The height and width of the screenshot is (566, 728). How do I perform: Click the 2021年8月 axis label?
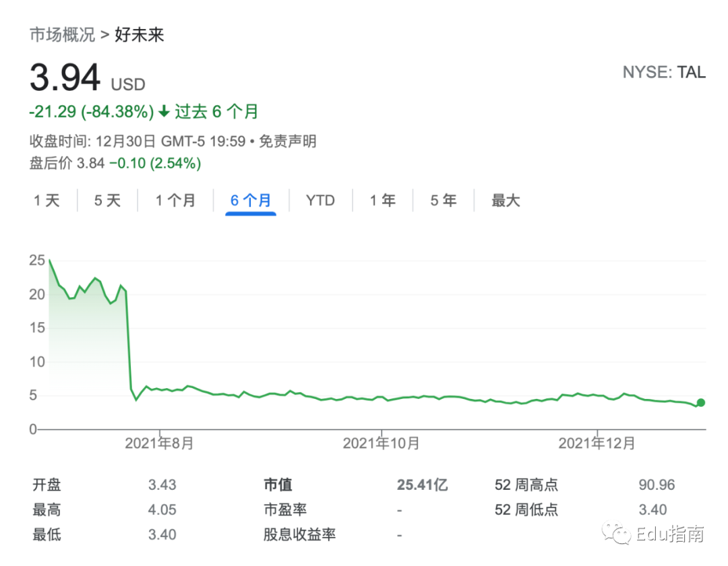159,443
